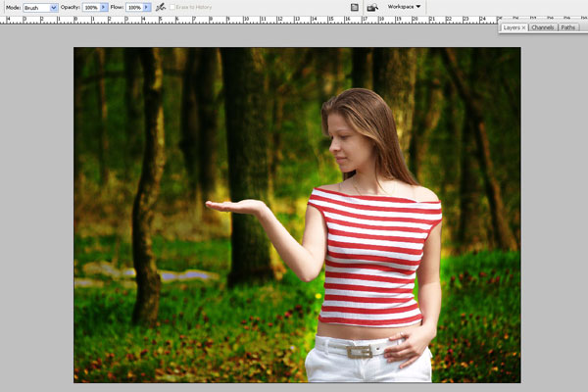This screenshot has width=588, height=392.
Task: Open the Workspace dropdown menu
Action: point(404,7)
